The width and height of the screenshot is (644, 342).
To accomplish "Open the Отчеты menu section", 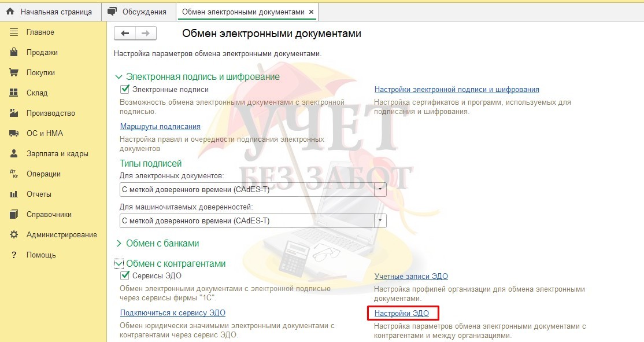I will click(39, 194).
